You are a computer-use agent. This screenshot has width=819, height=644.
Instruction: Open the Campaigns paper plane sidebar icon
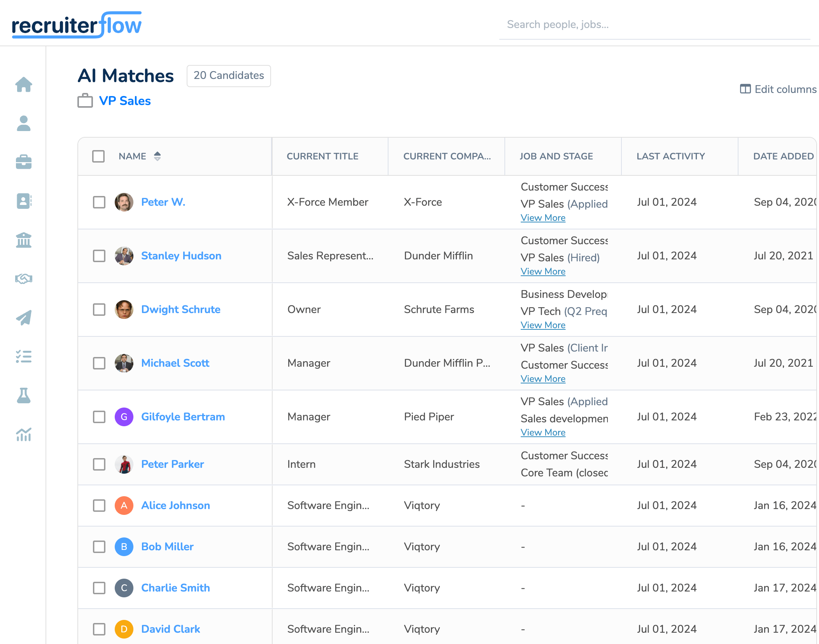pos(24,318)
